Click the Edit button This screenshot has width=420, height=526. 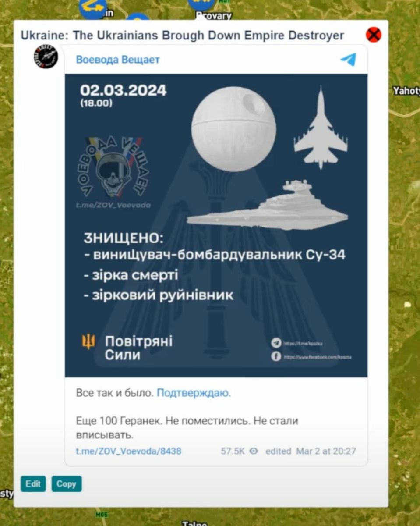[33, 484]
